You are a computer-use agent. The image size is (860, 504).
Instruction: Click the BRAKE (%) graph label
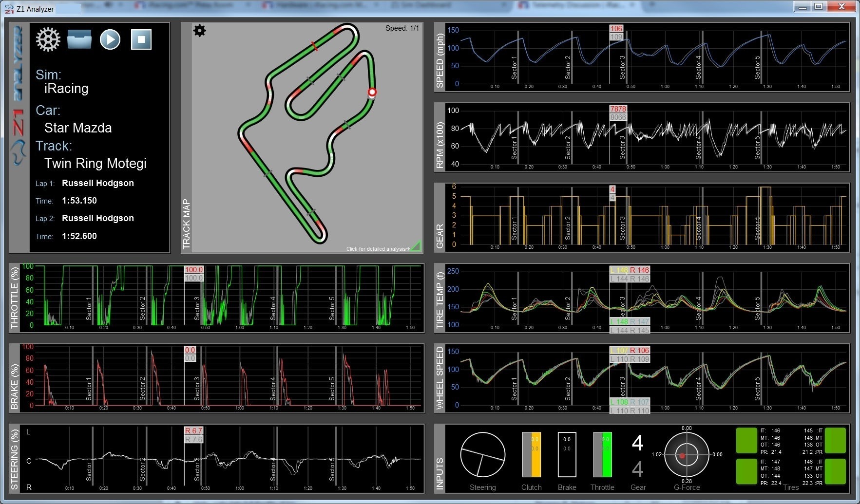pyautogui.click(x=15, y=386)
